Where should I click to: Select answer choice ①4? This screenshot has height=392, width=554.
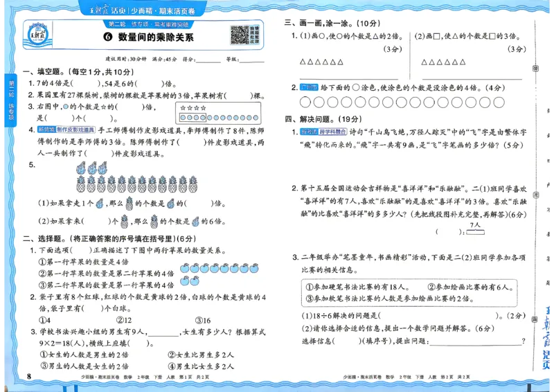pos(44,320)
